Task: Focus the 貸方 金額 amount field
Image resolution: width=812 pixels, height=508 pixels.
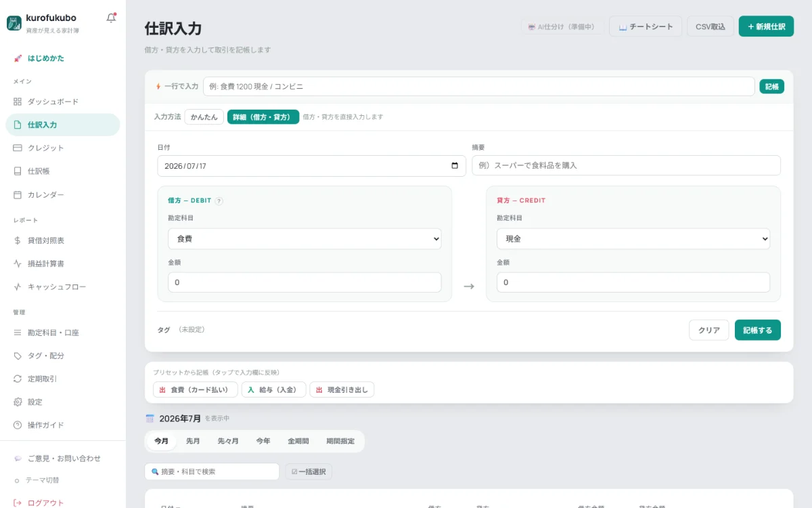Action: [x=633, y=282]
